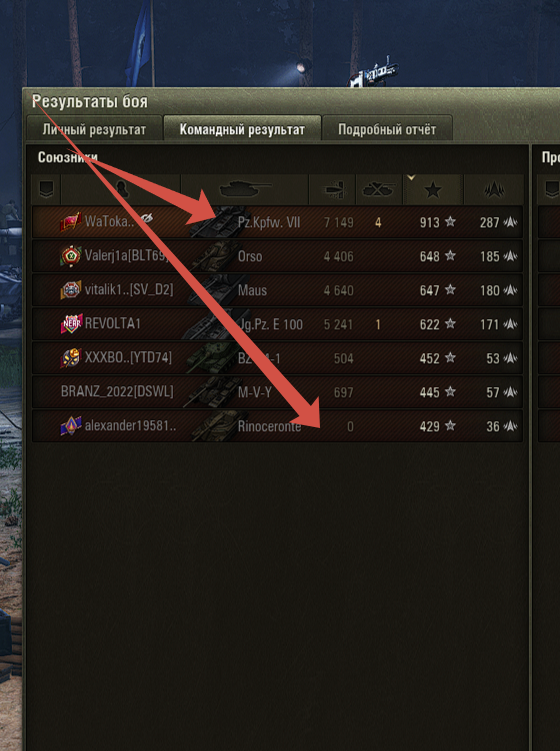The width and height of the screenshot is (560, 751).
Task: Select player alexander19581 row name
Action: [x=130, y=425]
